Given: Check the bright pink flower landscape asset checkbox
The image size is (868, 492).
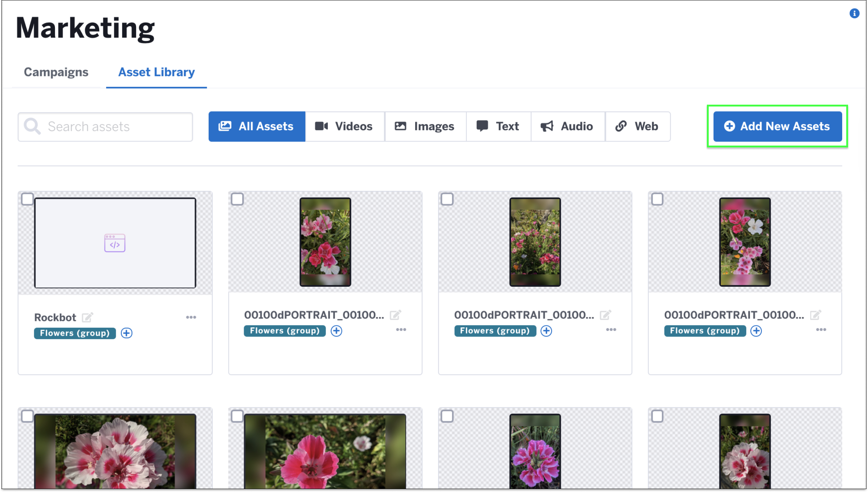Looking at the screenshot, I should click(237, 416).
